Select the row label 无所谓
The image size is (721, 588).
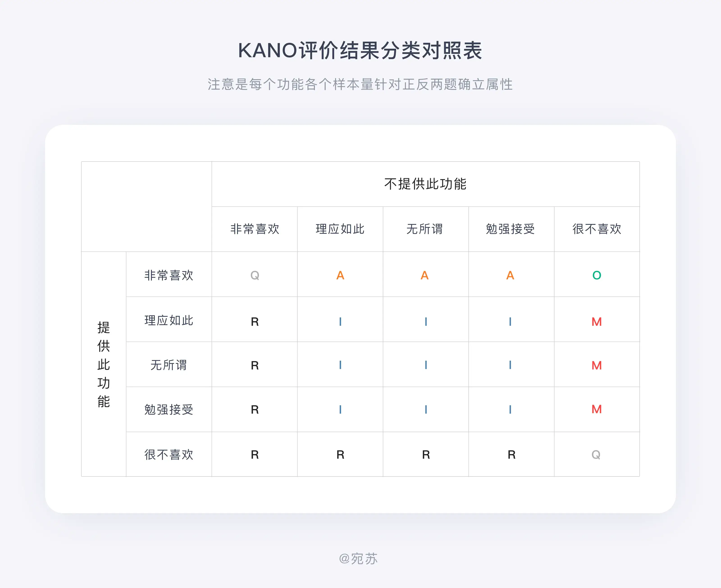(169, 365)
